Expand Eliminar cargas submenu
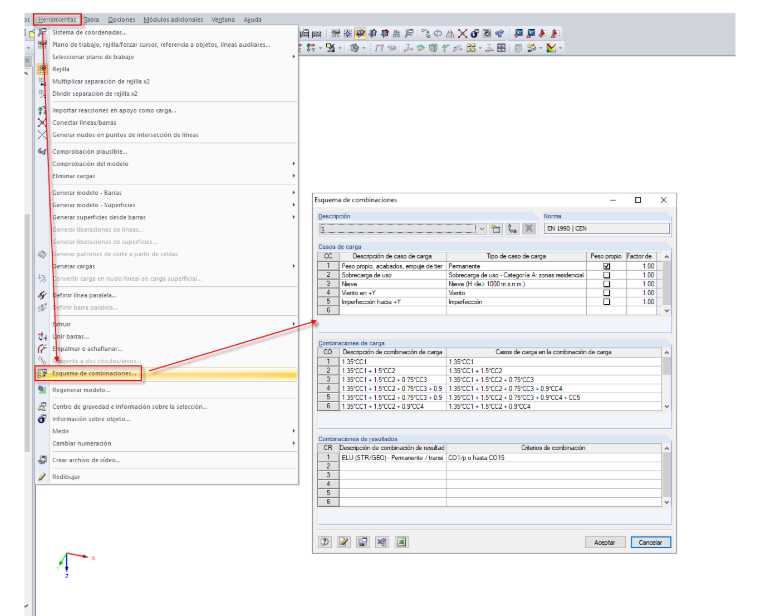 pyautogui.click(x=294, y=176)
